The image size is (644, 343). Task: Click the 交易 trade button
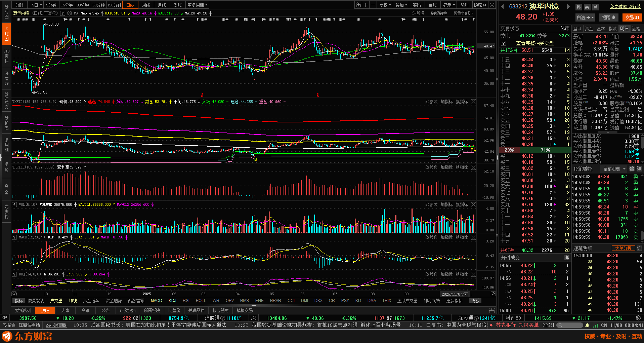[x=632, y=17]
